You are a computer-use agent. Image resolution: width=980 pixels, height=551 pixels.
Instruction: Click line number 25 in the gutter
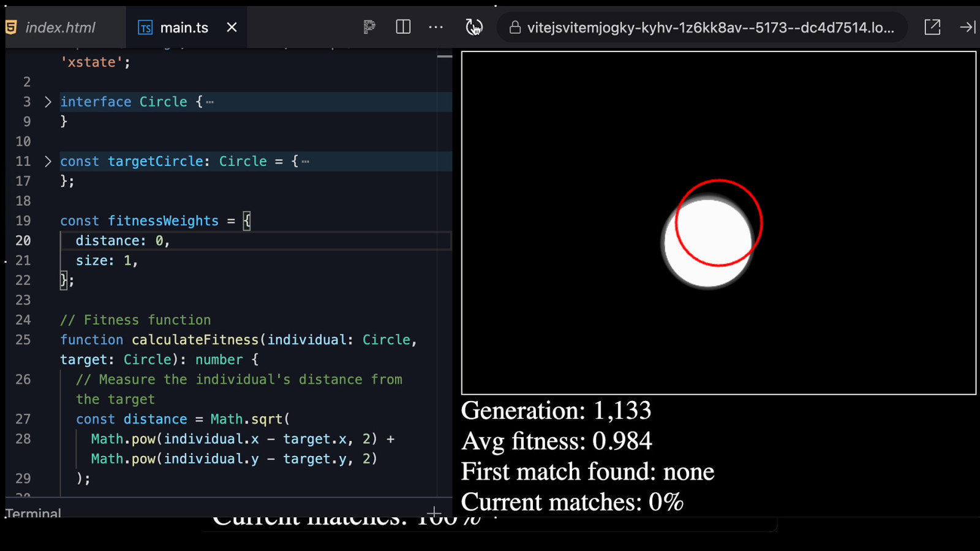[x=23, y=340]
